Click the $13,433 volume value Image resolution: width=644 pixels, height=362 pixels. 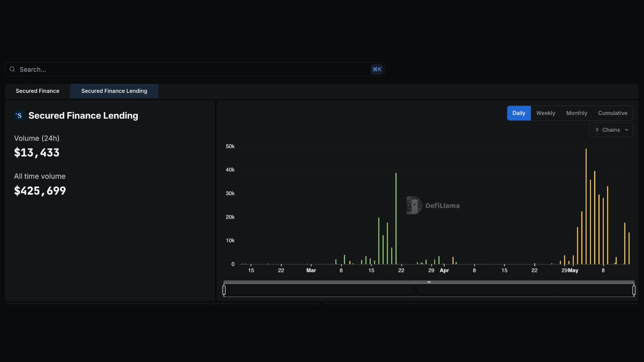tap(36, 153)
